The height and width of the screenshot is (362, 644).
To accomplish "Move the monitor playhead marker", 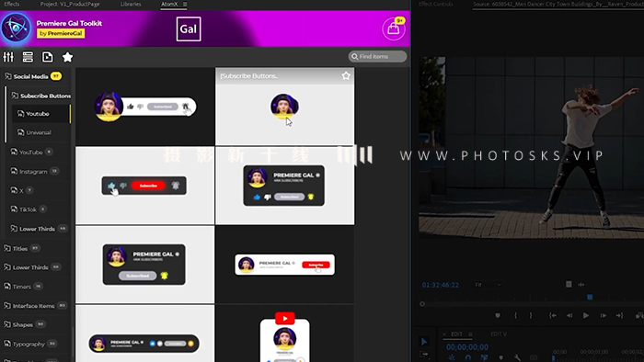I will click(590, 297).
